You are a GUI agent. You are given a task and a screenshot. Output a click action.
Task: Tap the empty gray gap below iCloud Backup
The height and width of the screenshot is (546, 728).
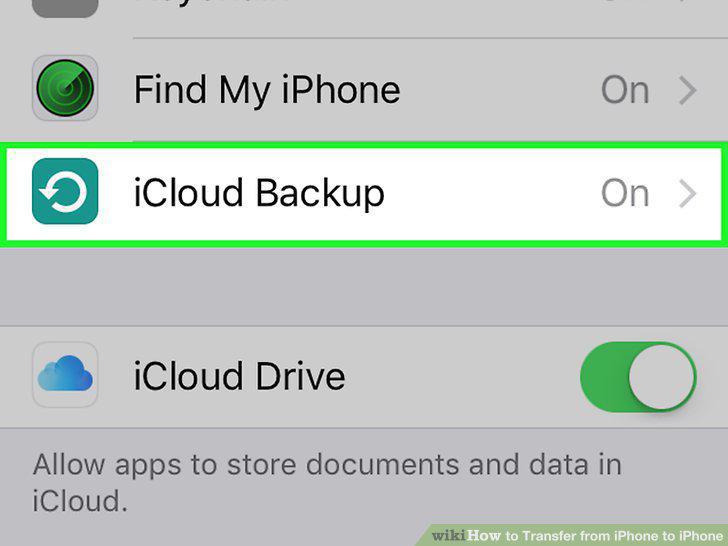(x=364, y=286)
